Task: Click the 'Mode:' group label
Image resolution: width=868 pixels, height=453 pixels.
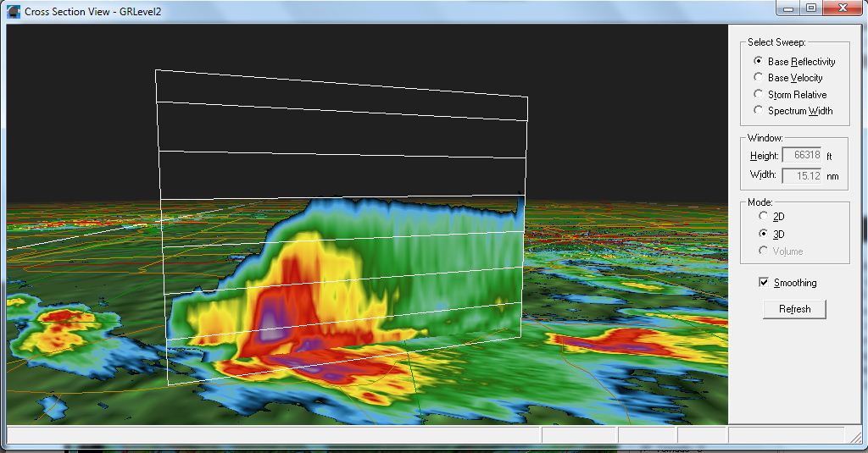Action: [760, 202]
